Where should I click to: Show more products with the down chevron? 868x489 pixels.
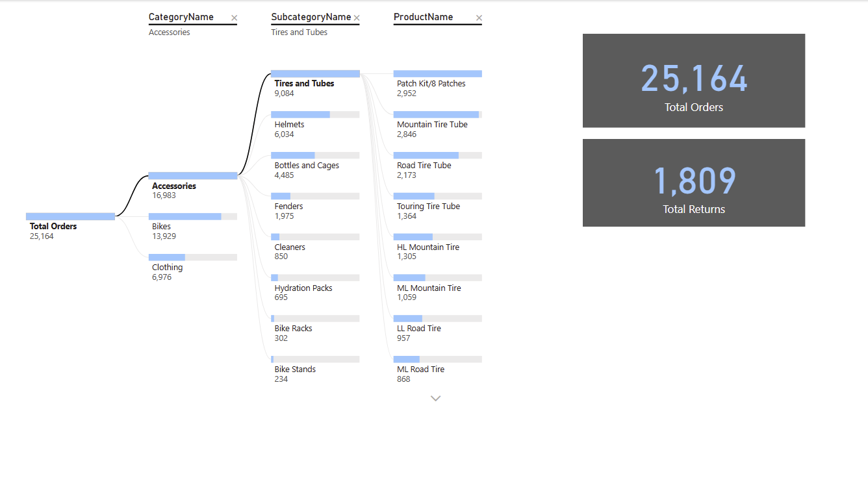coord(436,398)
